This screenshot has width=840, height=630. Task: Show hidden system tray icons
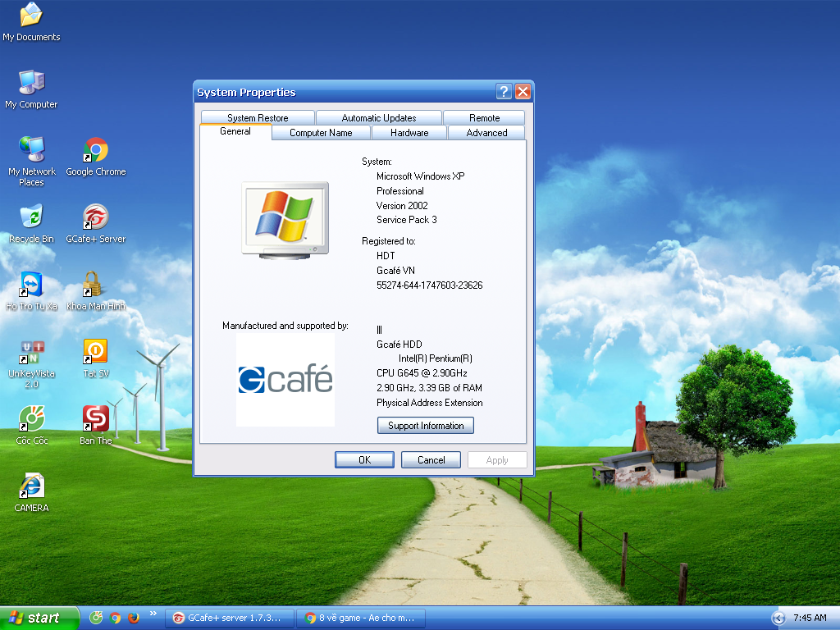[778, 619]
